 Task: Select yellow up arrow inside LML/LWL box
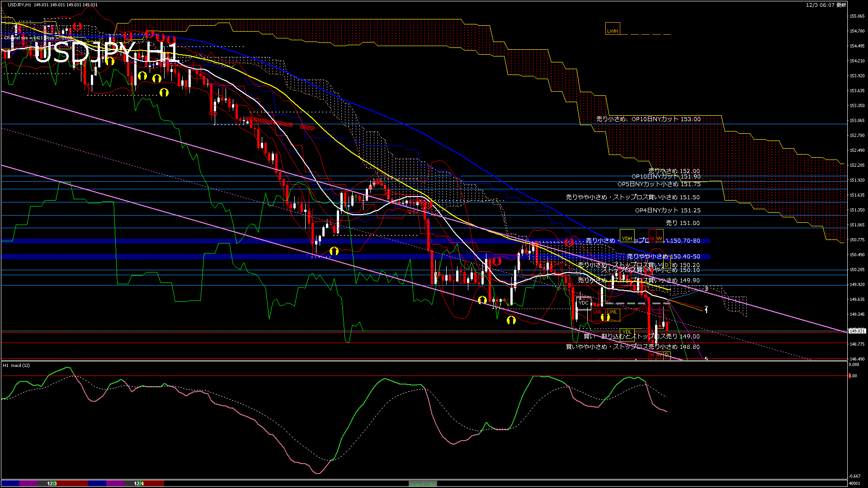coord(605,317)
